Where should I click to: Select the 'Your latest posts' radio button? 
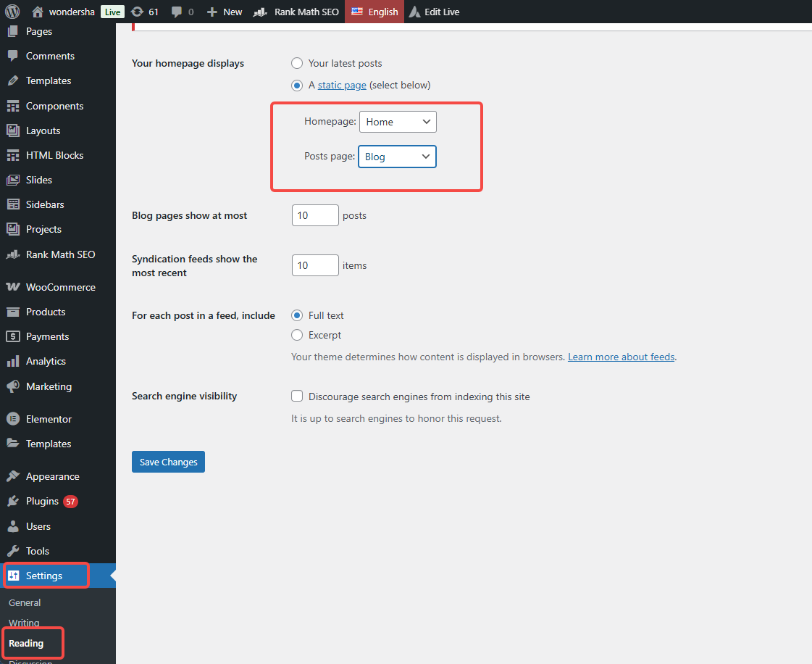297,64
